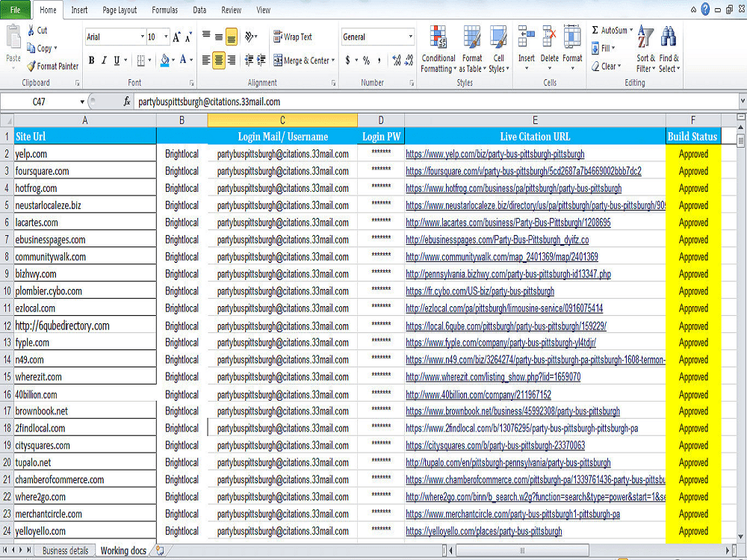Decrease font size with Shrink Font
Viewport: 747px width, 560px height.
coord(189,37)
